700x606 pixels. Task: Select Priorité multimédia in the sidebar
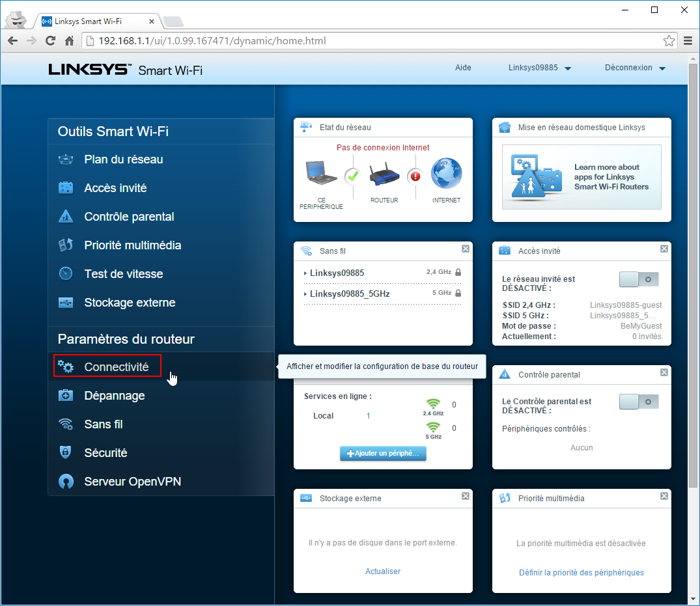click(132, 245)
